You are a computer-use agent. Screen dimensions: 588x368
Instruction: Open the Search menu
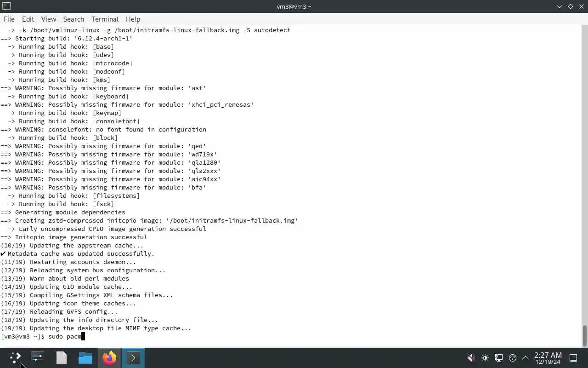point(73,19)
